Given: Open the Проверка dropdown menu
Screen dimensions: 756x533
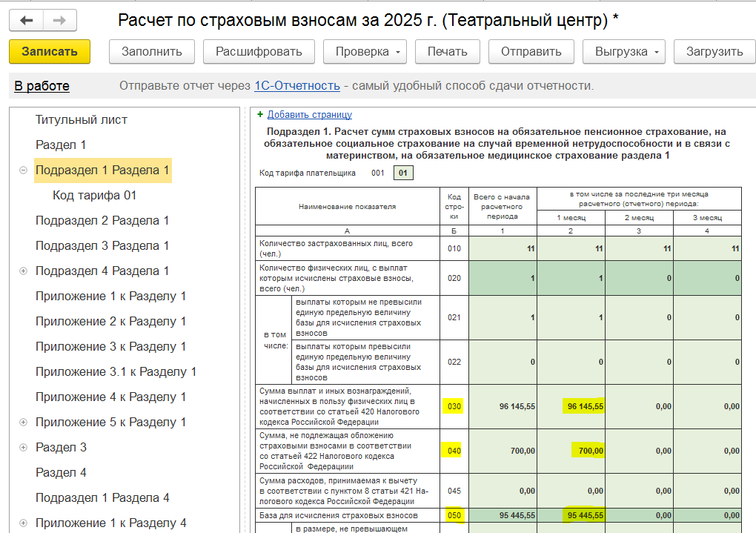Looking at the screenshot, I should 365,52.
